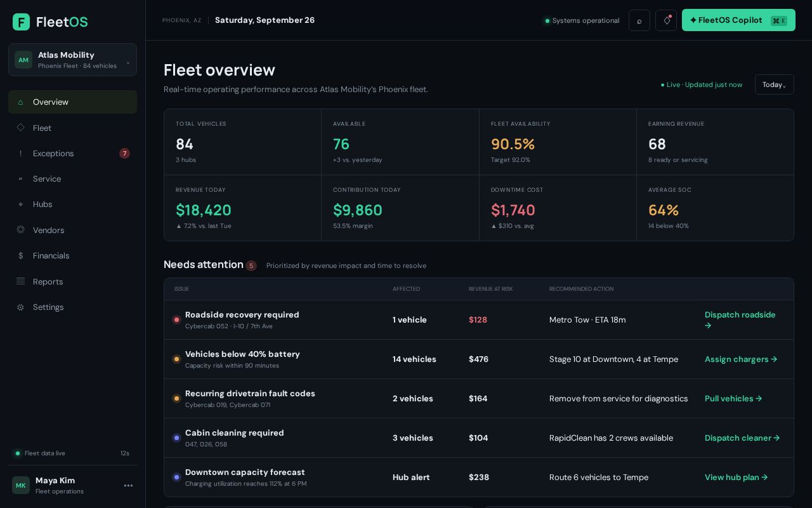Click Downtown capacity forecast issue title
This screenshot has width=812, height=508.
(x=245, y=472)
